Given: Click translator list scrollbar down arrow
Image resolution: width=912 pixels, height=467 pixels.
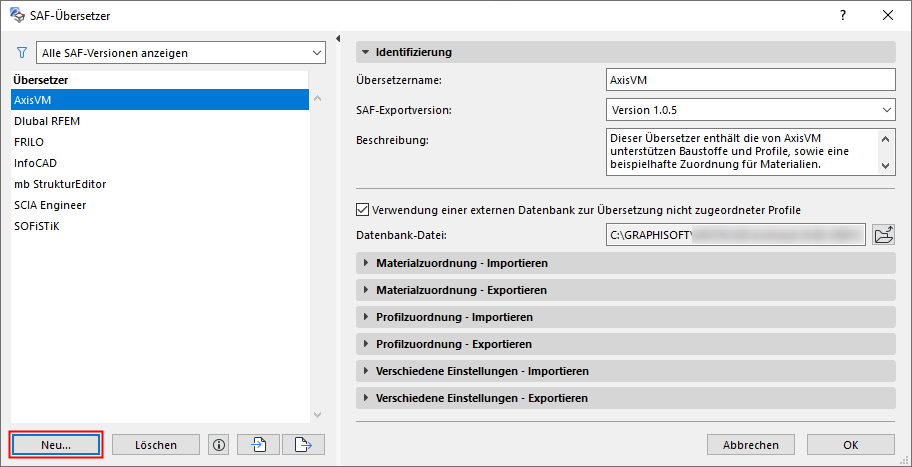Looking at the screenshot, I should pos(317,414).
